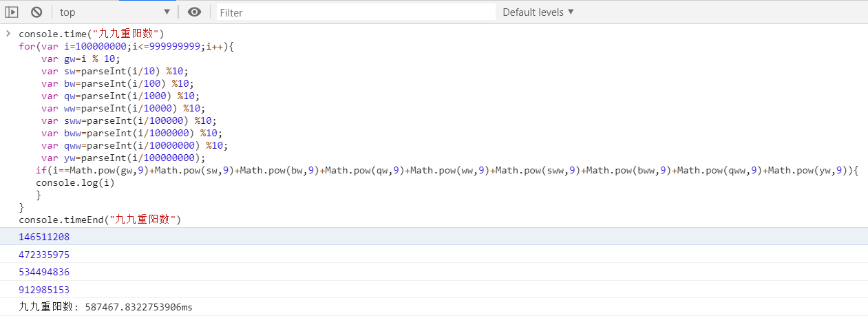Create a live expression with eye icon

point(195,12)
